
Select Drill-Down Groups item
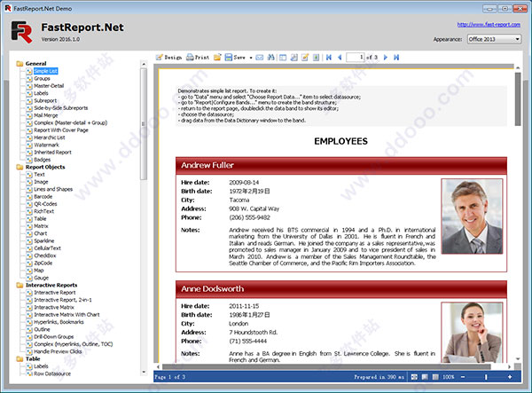click(53, 336)
